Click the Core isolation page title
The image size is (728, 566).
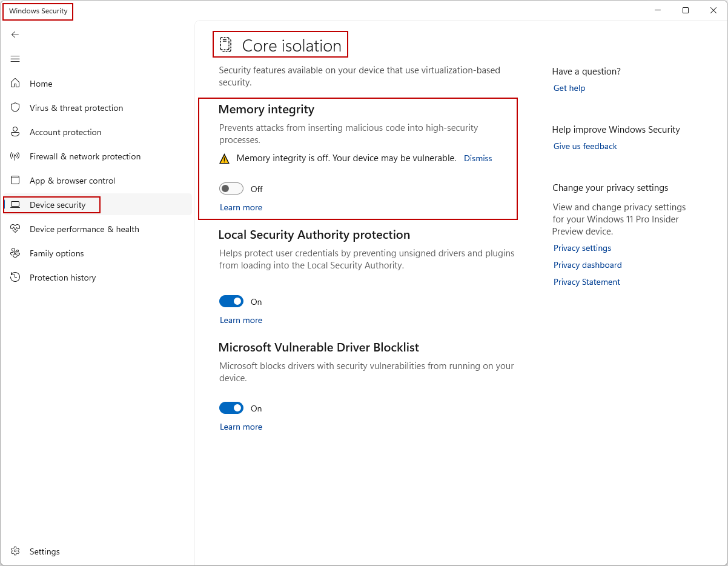coord(292,45)
